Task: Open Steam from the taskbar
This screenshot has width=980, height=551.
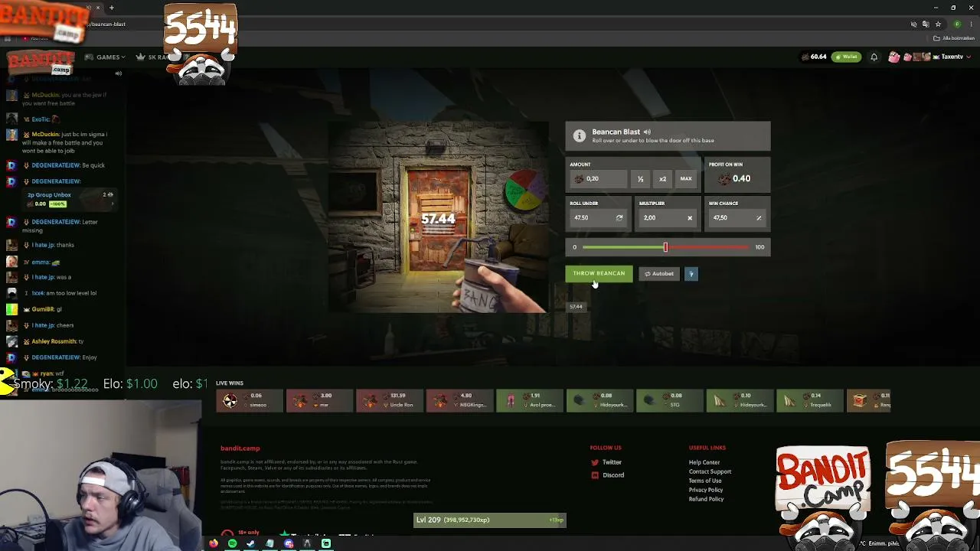Action: point(251,543)
